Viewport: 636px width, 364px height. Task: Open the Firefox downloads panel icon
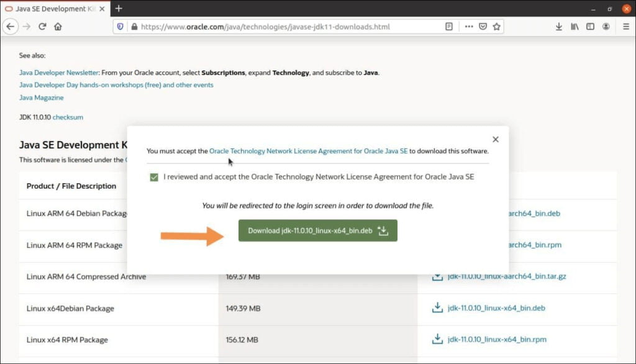(559, 27)
